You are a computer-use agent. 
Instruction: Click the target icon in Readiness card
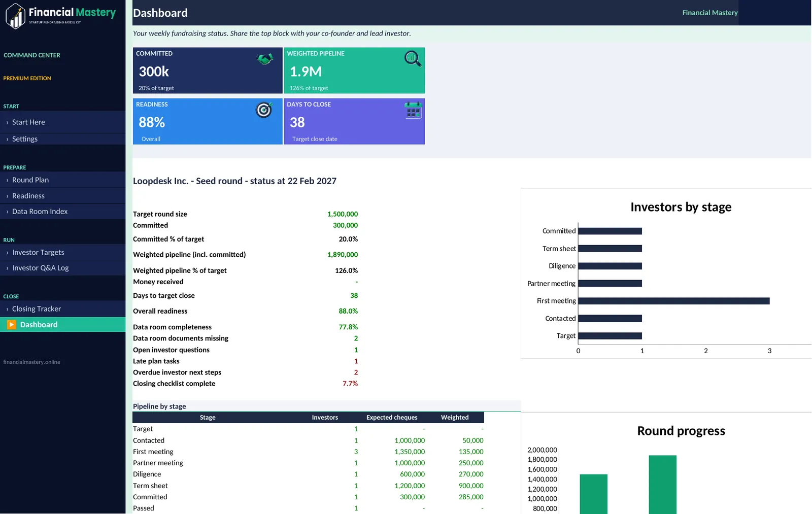pos(264,110)
